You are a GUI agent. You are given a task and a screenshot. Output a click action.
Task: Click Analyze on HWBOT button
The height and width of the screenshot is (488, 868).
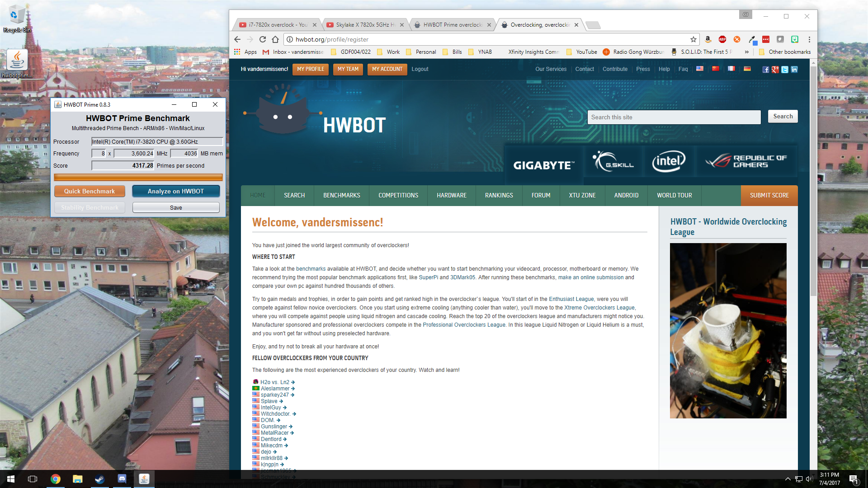[x=176, y=191]
